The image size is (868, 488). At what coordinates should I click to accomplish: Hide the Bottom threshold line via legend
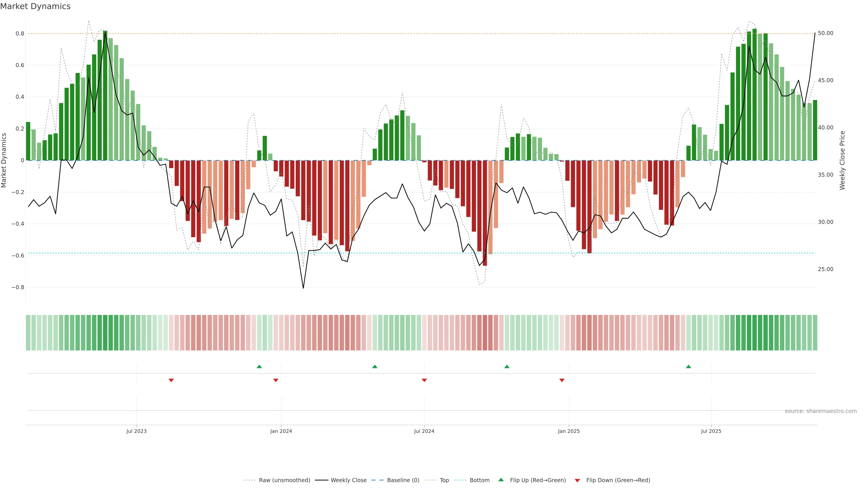click(479, 480)
